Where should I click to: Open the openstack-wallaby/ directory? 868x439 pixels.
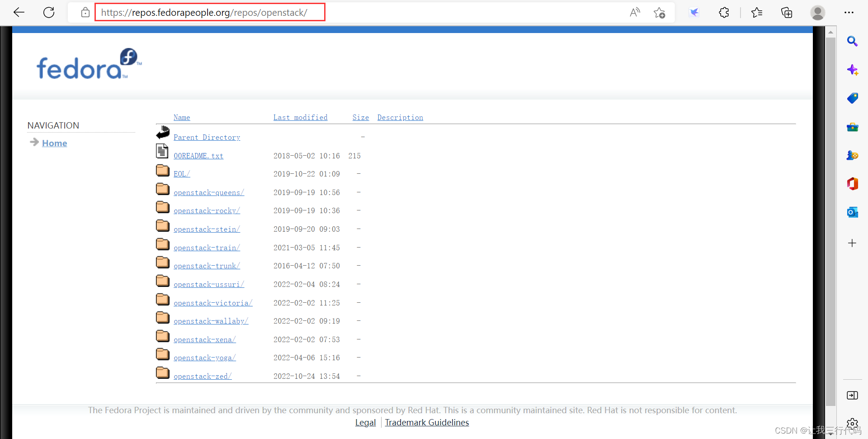click(x=211, y=321)
